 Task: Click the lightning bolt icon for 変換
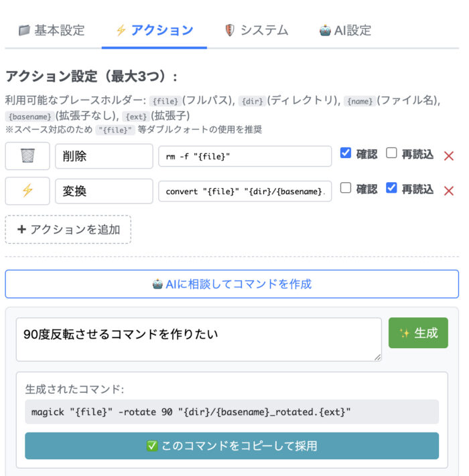(x=27, y=191)
